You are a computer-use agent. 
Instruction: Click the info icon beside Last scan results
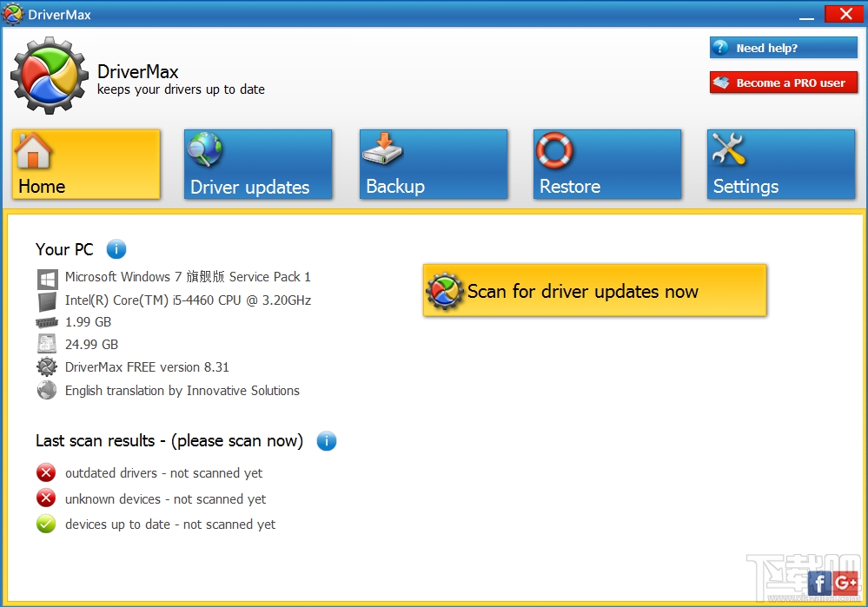327,441
